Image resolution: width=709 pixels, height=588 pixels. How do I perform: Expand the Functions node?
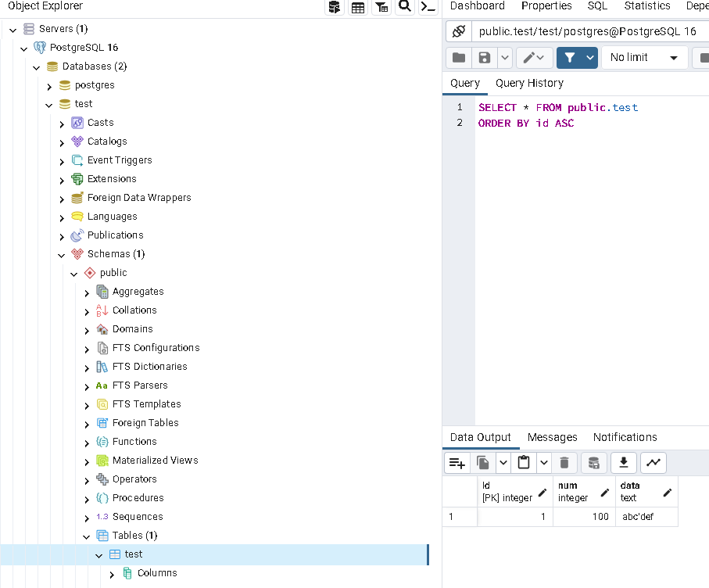tap(87, 443)
